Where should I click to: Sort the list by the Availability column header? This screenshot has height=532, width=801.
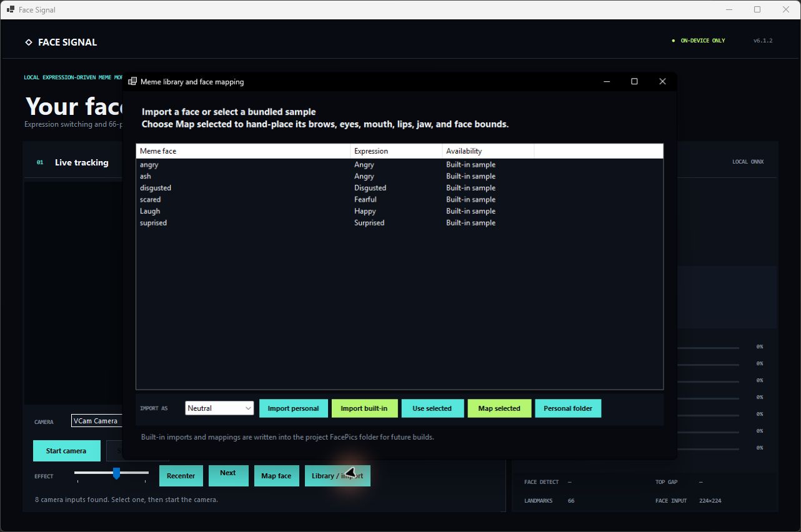pos(488,151)
